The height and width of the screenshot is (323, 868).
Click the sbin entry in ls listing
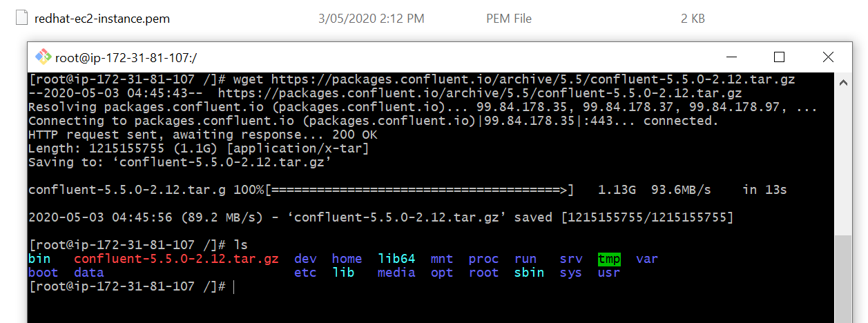[x=529, y=273]
